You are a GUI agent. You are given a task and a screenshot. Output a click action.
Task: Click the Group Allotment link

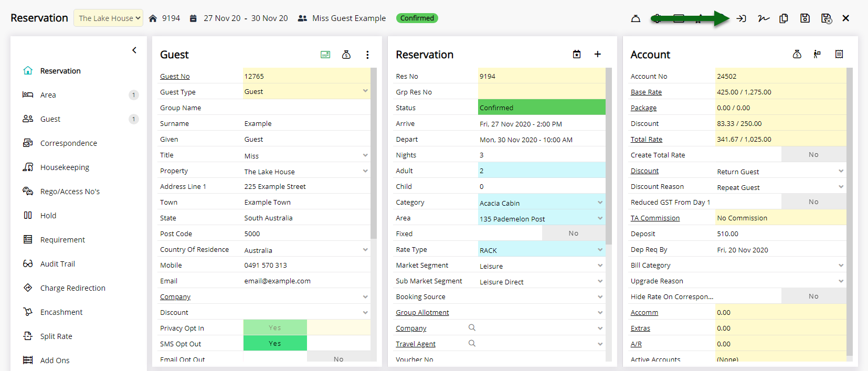422,312
